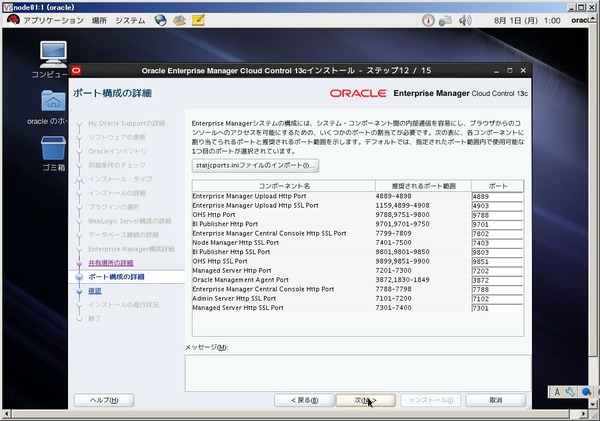Edit OHS Http SSL Port field 9851
The height and width of the screenshot is (421, 600).
coord(497,261)
